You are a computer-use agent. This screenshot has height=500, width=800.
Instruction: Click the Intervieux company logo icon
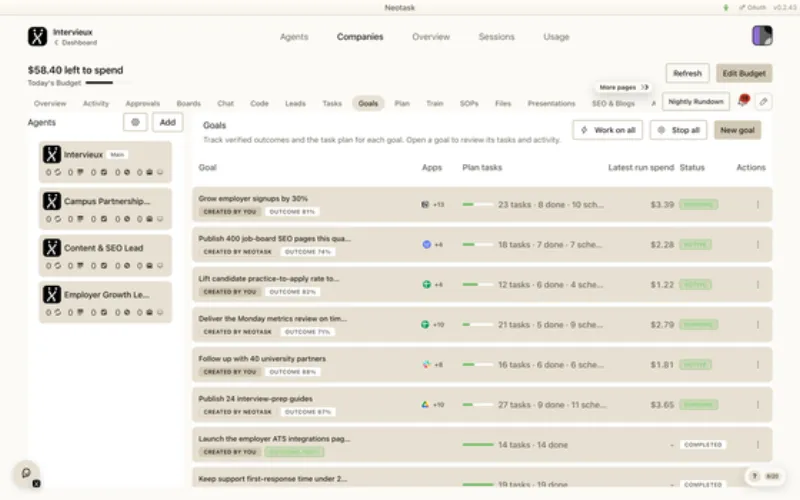(x=37, y=37)
